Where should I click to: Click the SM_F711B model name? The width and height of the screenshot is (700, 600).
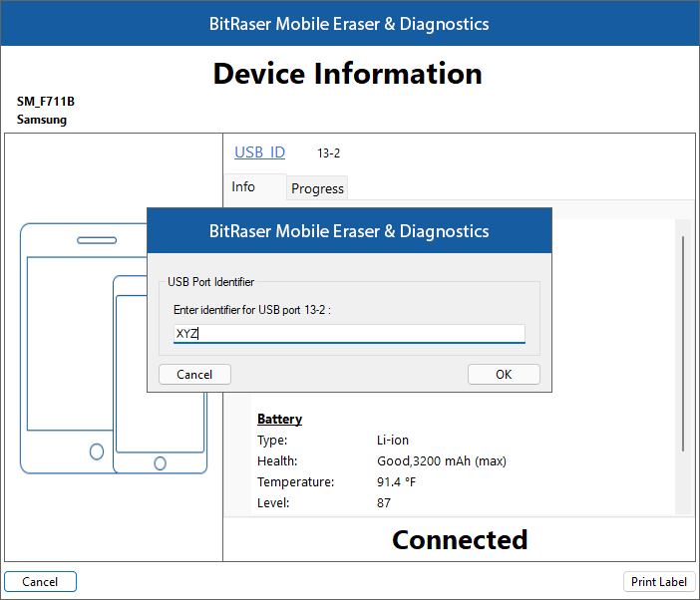[46, 102]
